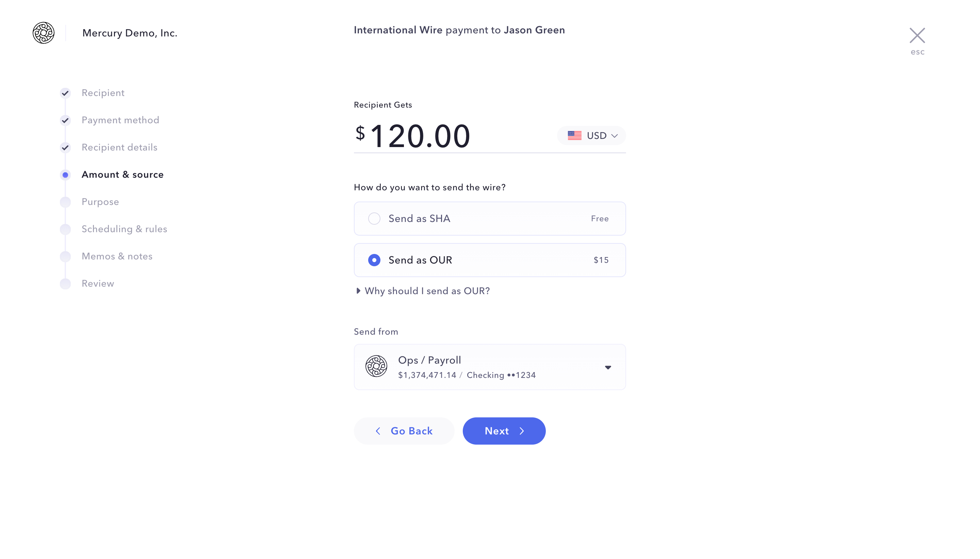The height and width of the screenshot is (559, 980).
Task: Click the Next button
Action: pyautogui.click(x=504, y=431)
